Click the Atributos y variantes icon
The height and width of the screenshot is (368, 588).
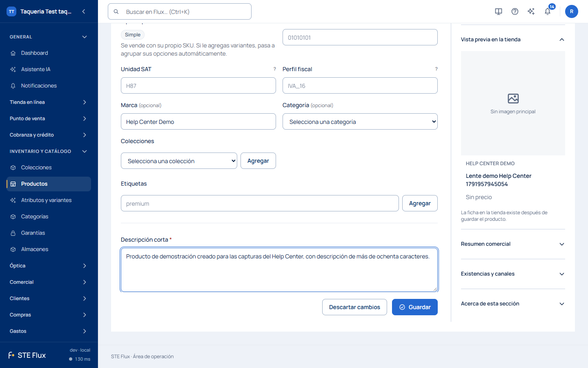(x=13, y=200)
